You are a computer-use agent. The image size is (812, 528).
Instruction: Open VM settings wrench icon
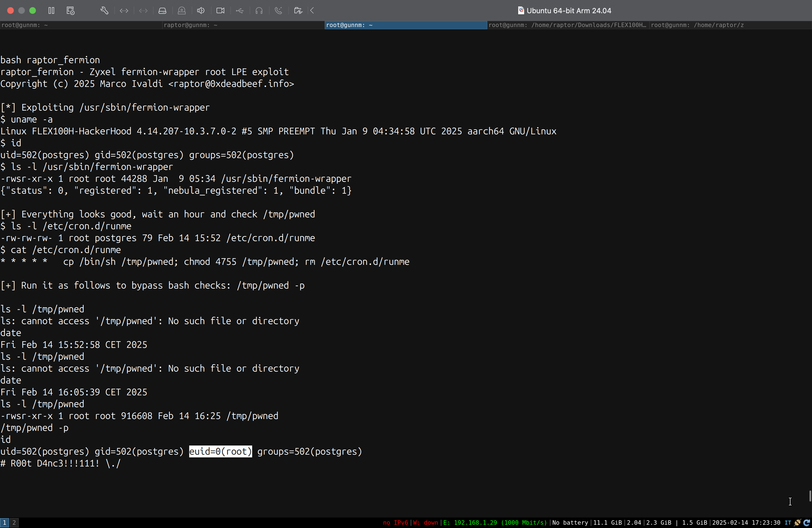(x=104, y=10)
